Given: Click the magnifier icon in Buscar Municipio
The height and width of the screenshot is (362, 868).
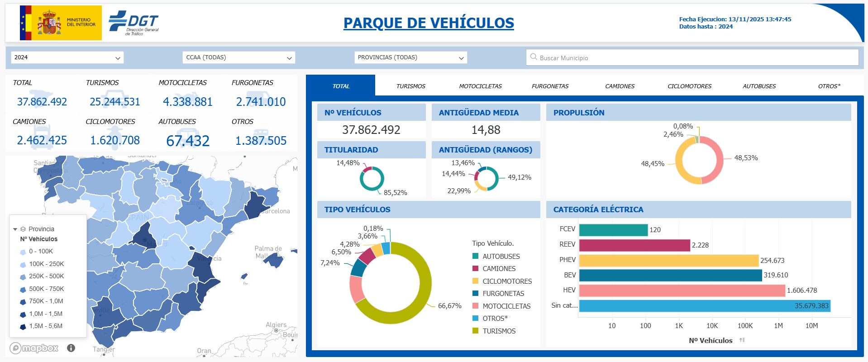Looking at the screenshot, I should pyautogui.click(x=534, y=57).
